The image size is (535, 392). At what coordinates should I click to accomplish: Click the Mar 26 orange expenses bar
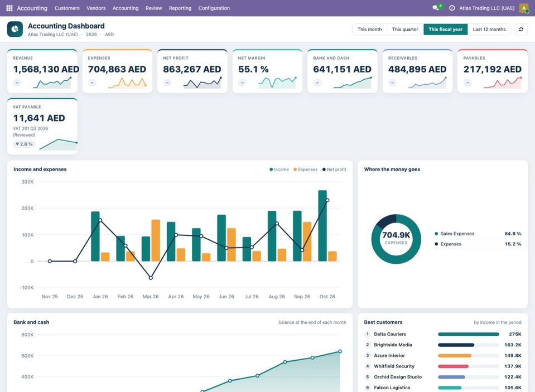(156, 240)
